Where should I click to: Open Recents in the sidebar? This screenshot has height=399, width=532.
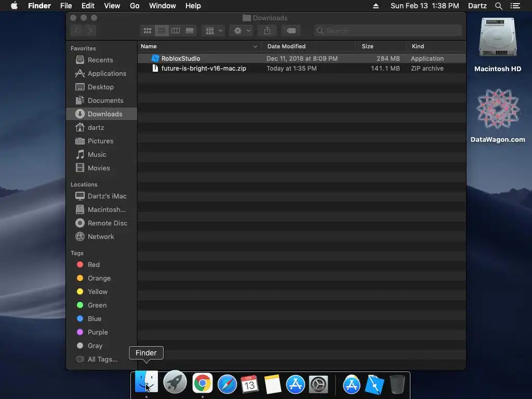pyautogui.click(x=101, y=60)
